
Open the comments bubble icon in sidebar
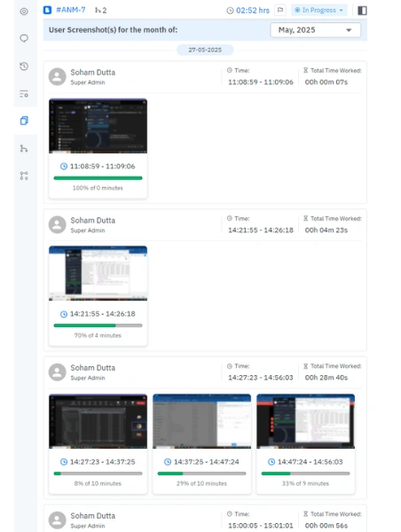[24, 38]
